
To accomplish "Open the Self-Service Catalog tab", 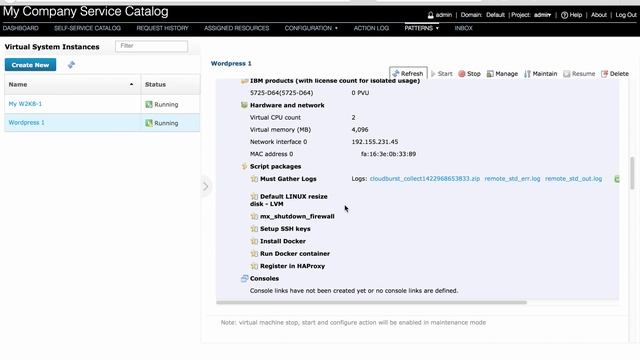I will tap(87, 28).
